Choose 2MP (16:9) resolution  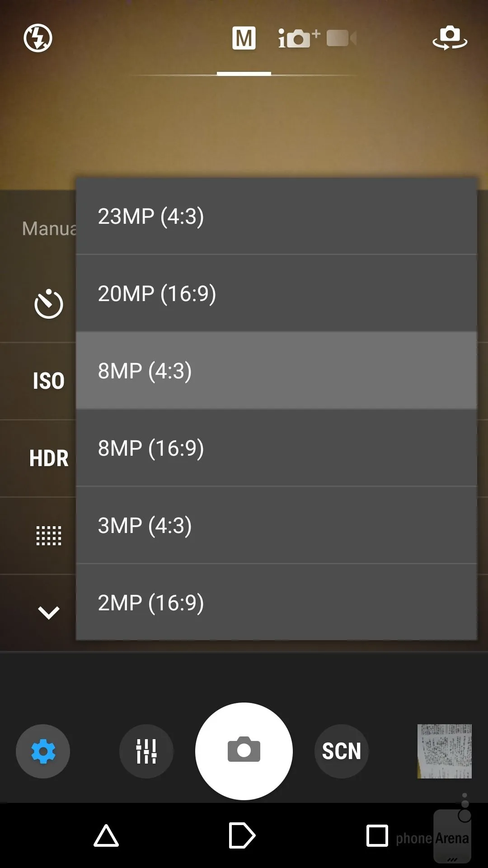[276, 603]
